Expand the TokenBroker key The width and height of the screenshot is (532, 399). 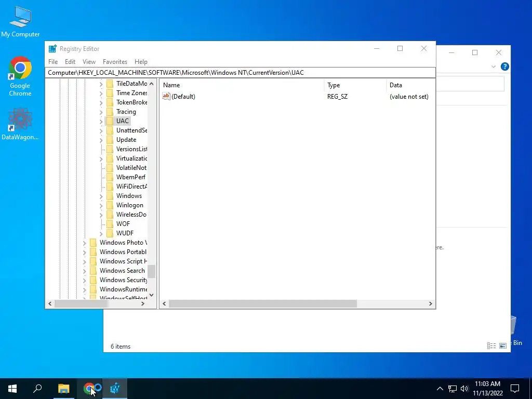101,102
